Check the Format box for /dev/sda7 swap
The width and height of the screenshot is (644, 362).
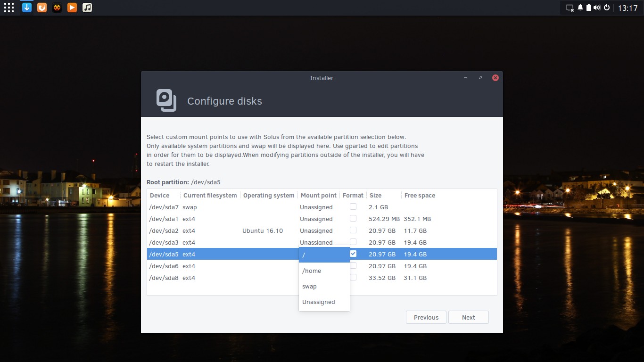pyautogui.click(x=353, y=206)
